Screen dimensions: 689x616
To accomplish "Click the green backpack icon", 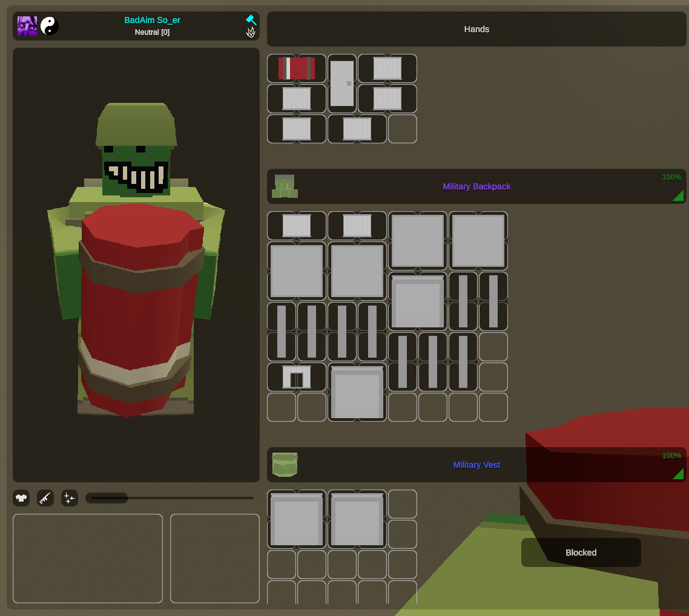I will coord(285,186).
